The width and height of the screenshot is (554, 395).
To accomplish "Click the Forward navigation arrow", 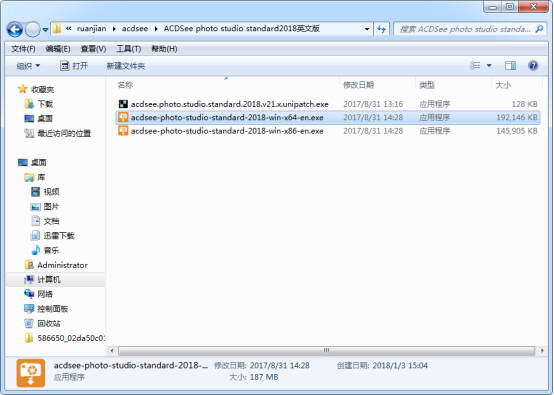I will pyautogui.click(x=33, y=29).
